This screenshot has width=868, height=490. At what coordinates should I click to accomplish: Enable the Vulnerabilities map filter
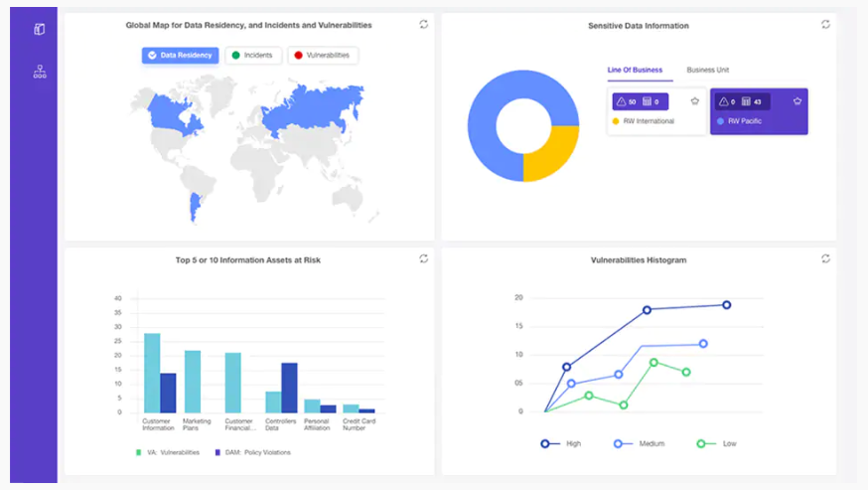(323, 56)
